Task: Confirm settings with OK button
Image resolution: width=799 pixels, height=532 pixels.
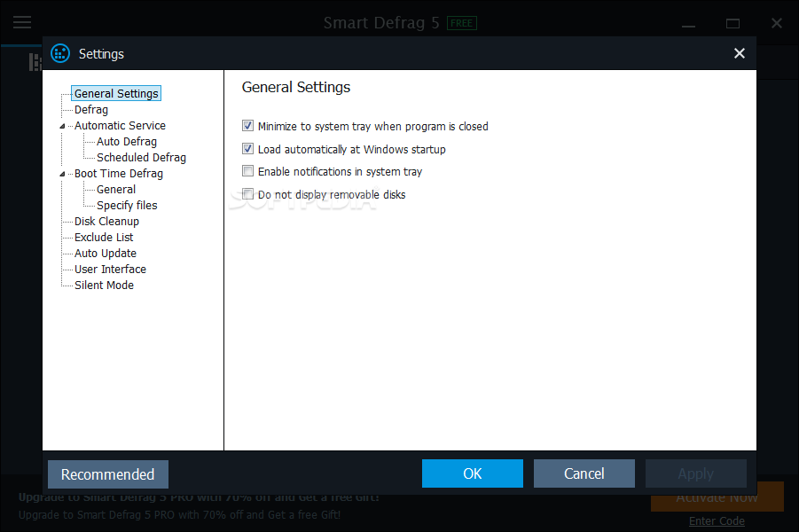Action: (x=473, y=473)
